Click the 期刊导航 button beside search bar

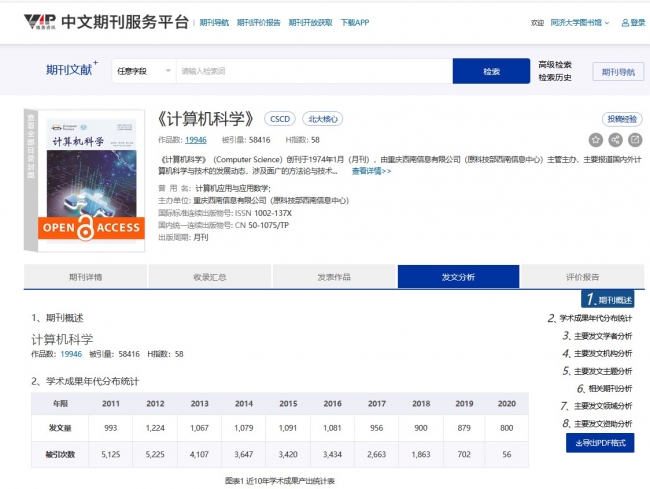(x=618, y=72)
